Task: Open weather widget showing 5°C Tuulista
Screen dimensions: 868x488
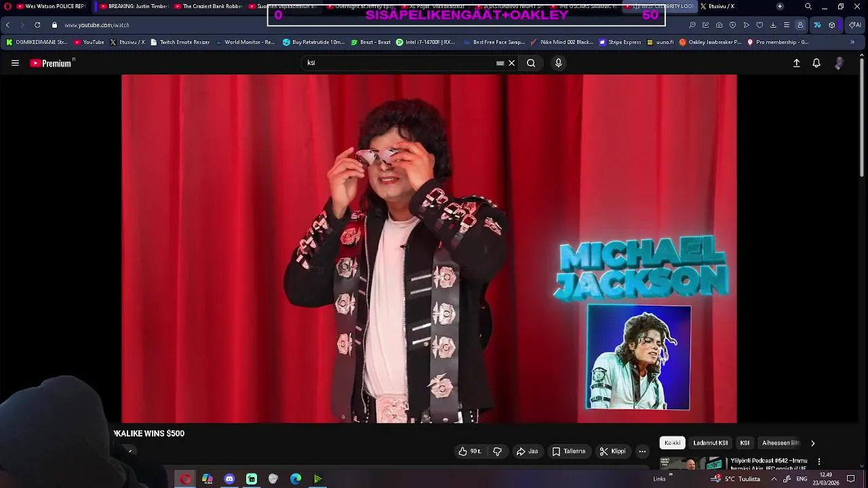Action: point(736,479)
